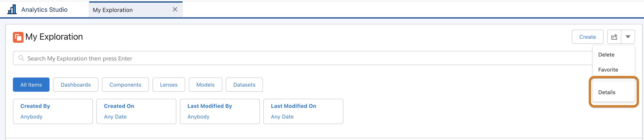Screen dimensions: 644x140
Task: Expand the Last Modified On filter
Action: pos(303,111)
